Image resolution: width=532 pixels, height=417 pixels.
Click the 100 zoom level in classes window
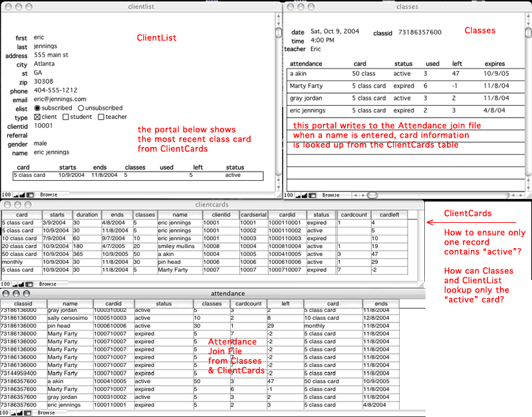coord(289,196)
